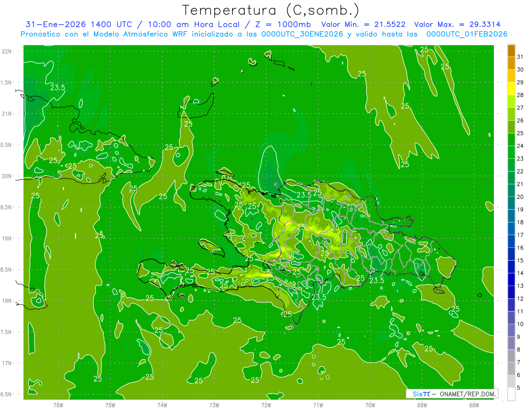This screenshot has width=532, height=411.
Task: Click the 'Sisπ – ONAMET/REP.DOM.' credit box
Action: click(x=452, y=394)
